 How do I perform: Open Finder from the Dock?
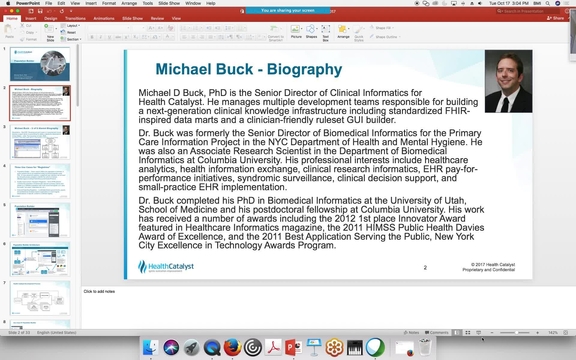pos(150,347)
